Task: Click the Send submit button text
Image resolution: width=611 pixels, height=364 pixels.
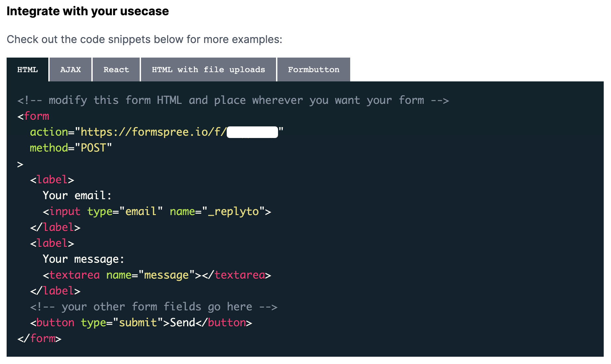Action: click(x=182, y=322)
